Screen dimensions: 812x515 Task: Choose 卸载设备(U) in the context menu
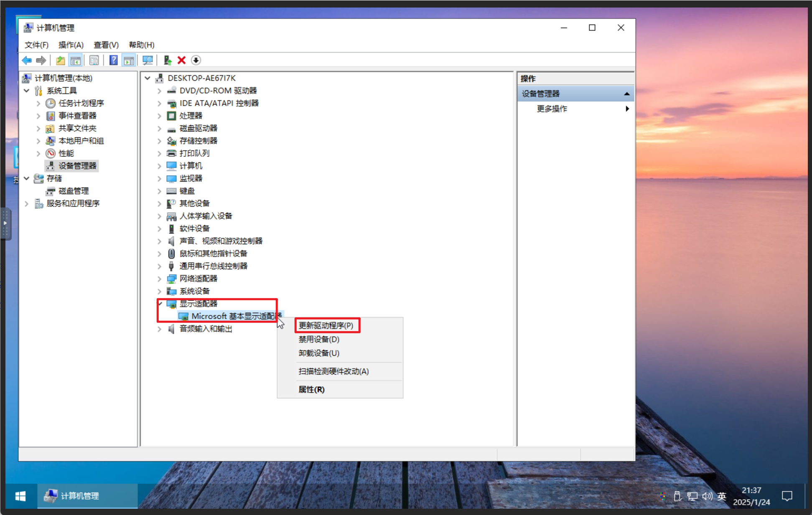click(319, 353)
